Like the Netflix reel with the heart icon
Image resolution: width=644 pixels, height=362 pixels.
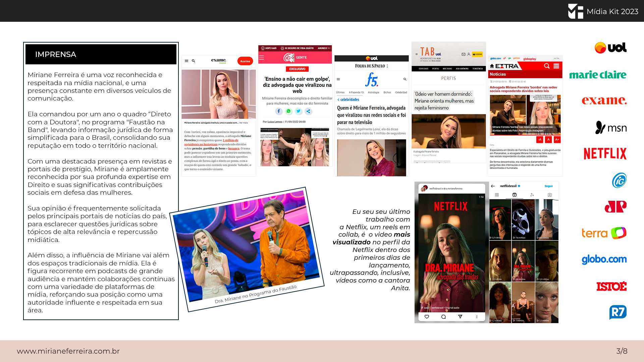tap(427, 317)
